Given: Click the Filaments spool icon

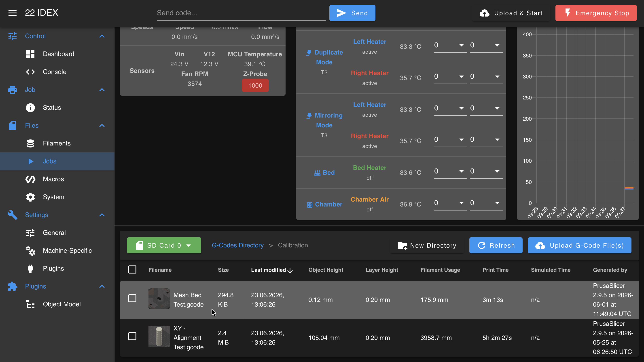Looking at the screenshot, I should point(30,143).
